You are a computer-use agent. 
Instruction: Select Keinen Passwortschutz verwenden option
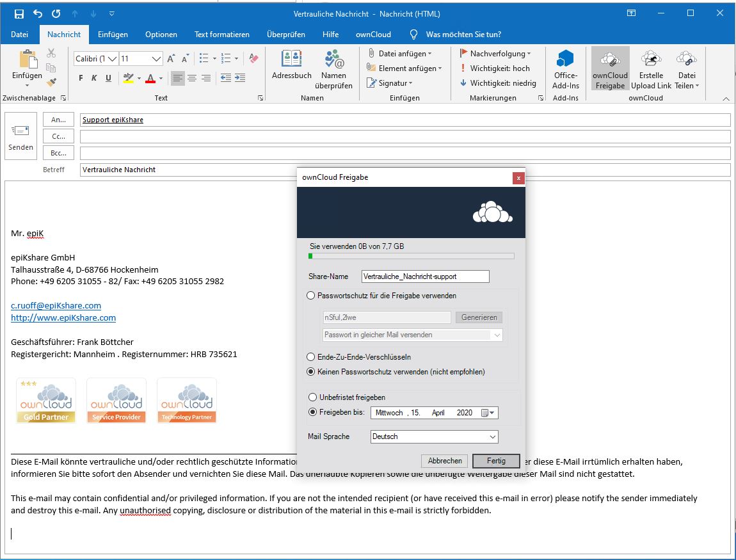point(311,372)
